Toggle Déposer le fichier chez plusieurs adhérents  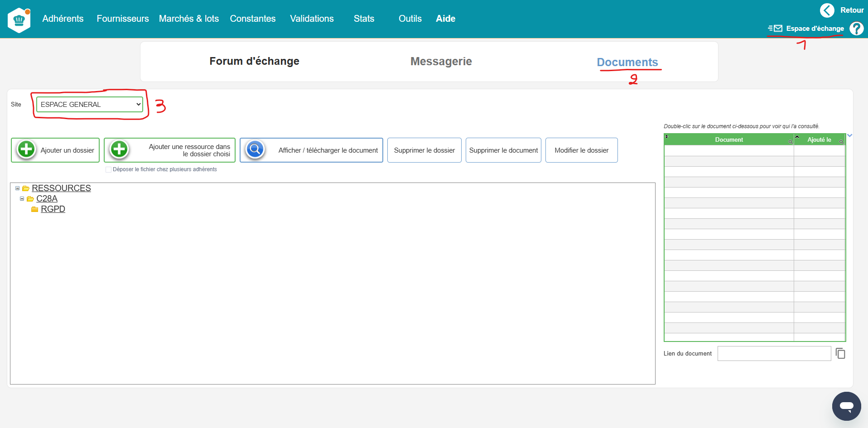coord(108,169)
